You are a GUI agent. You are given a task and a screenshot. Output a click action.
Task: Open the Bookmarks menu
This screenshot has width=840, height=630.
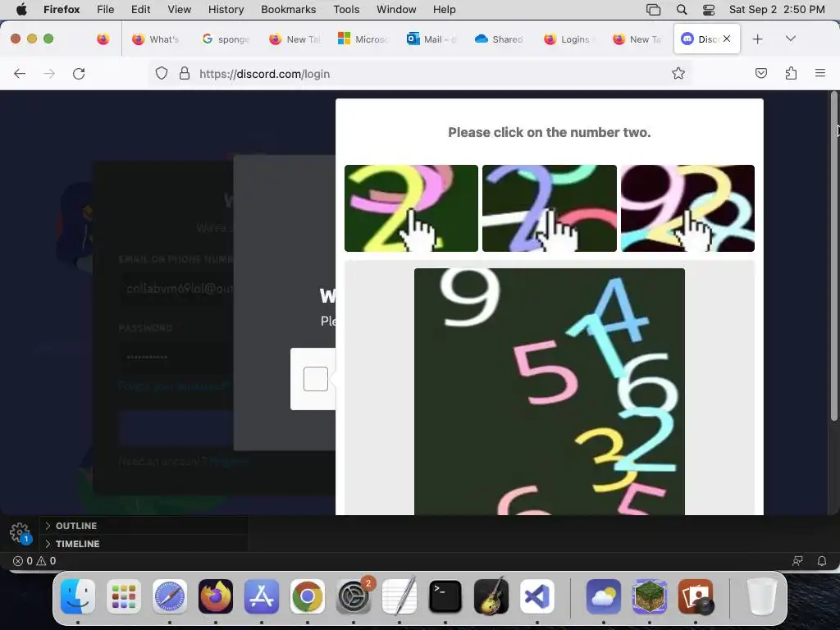pos(288,9)
